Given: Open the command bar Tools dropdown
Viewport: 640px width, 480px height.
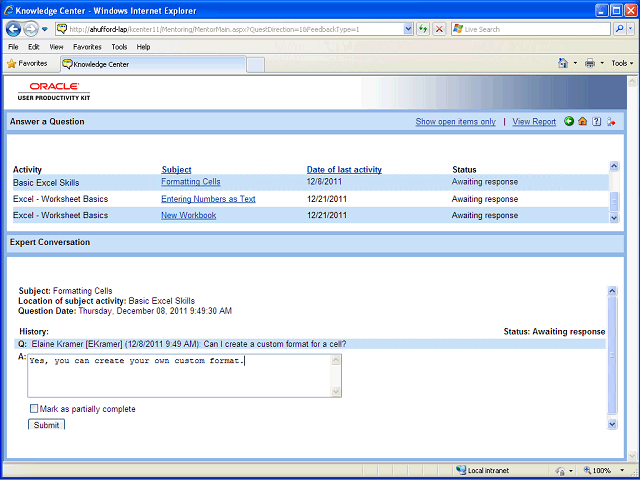Looking at the screenshot, I should pos(622,63).
